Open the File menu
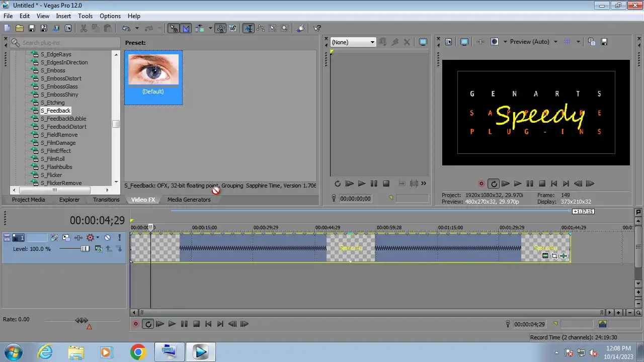 point(8,16)
